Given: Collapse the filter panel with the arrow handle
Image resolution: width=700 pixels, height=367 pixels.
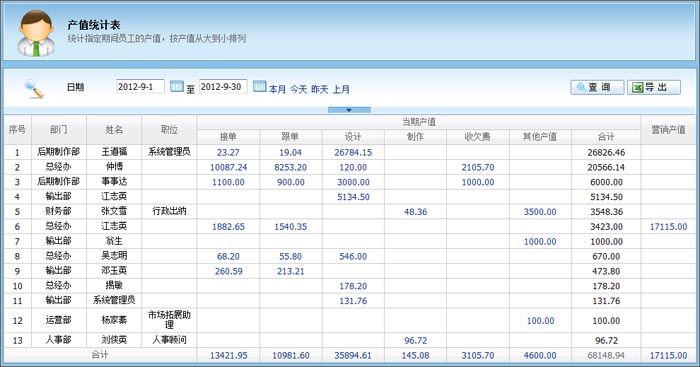Looking at the screenshot, I should [x=349, y=110].
